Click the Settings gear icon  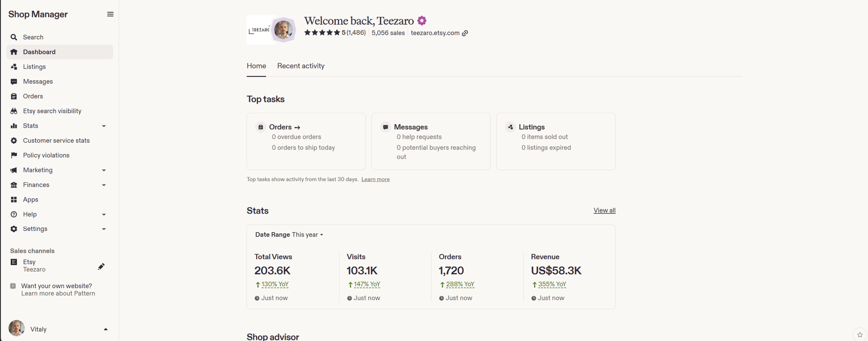[14, 229]
